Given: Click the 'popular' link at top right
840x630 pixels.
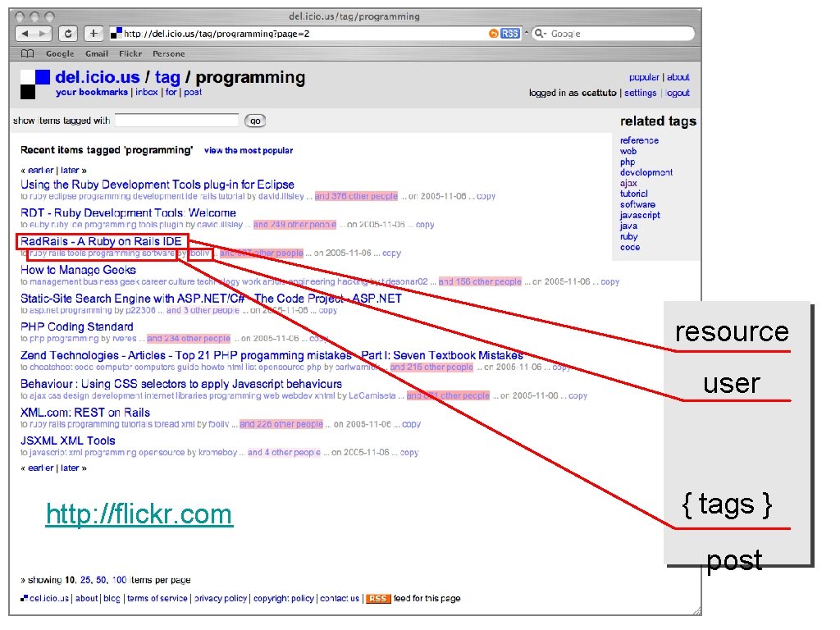Looking at the screenshot, I should [644, 77].
